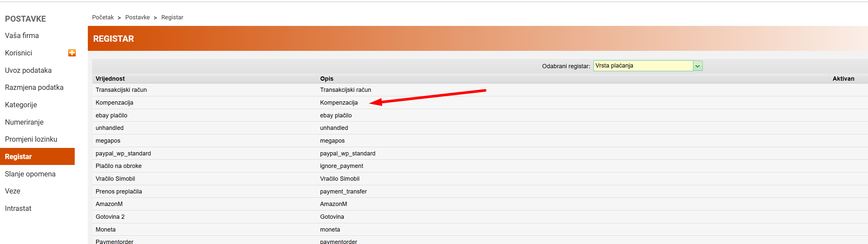Select the megapos value cell
This screenshot has width=868, height=244.
tap(108, 141)
